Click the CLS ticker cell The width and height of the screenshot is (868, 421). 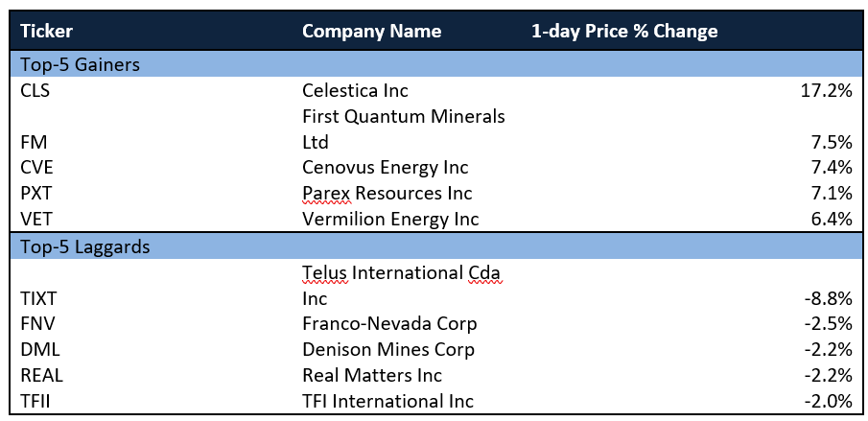pyautogui.click(x=35, y=90)
